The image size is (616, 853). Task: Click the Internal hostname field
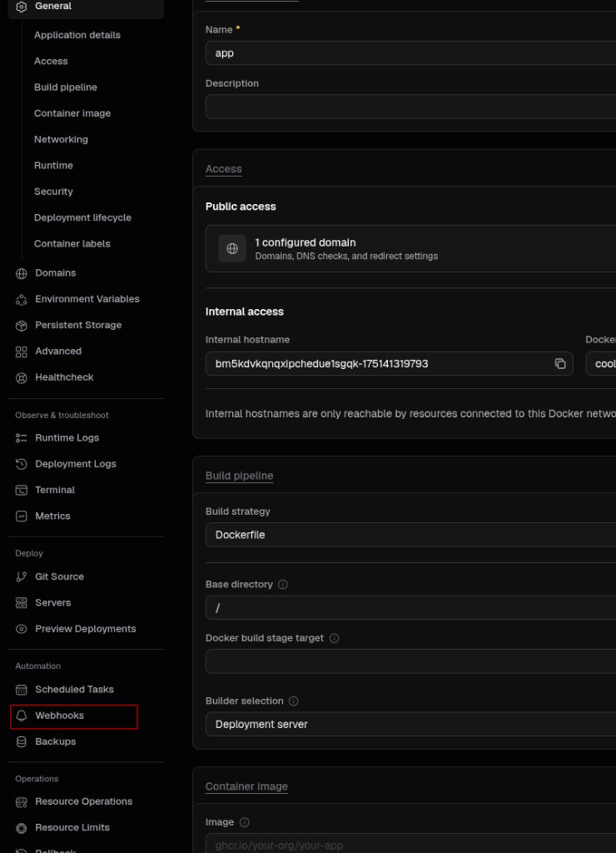tap(390, 363)
